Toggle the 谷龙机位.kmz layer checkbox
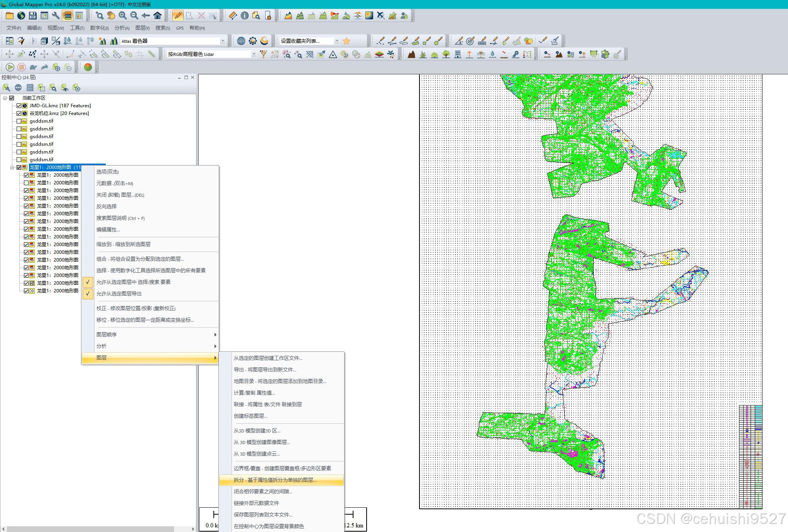 (19, 113)
